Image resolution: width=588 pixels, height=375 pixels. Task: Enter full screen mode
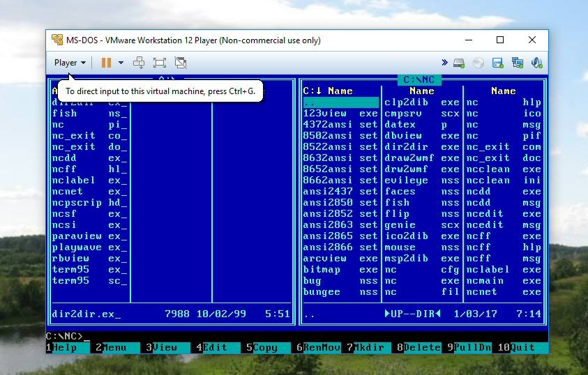coord(160,63)
